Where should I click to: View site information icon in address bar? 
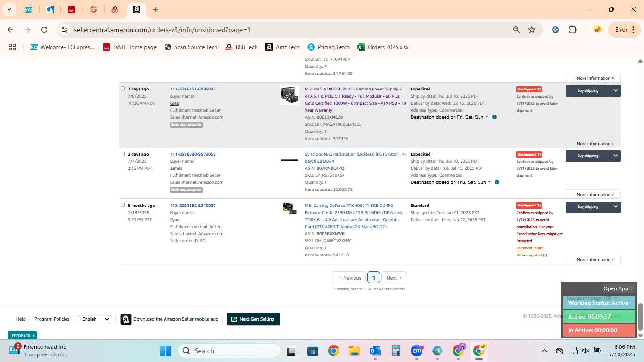pos(65,30)
